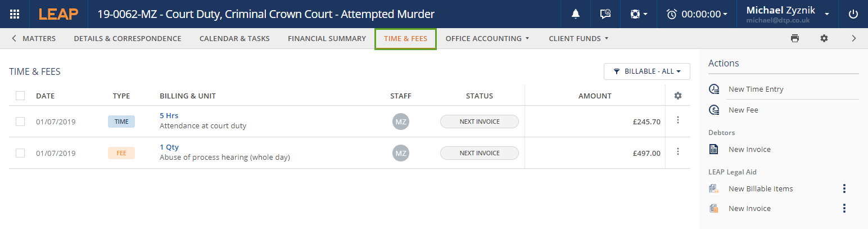868x229 pixels.
Task: Check the Abuse of process hearing row
Action: click(x=20, y=152)
